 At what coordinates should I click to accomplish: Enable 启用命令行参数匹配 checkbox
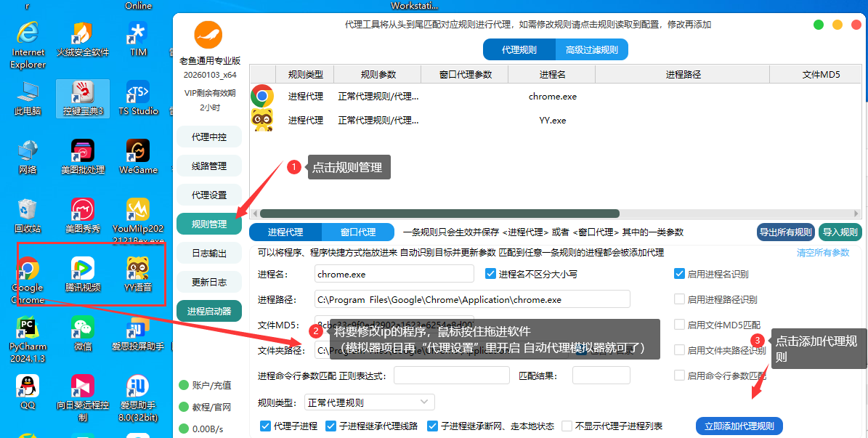tap(679, 376)
